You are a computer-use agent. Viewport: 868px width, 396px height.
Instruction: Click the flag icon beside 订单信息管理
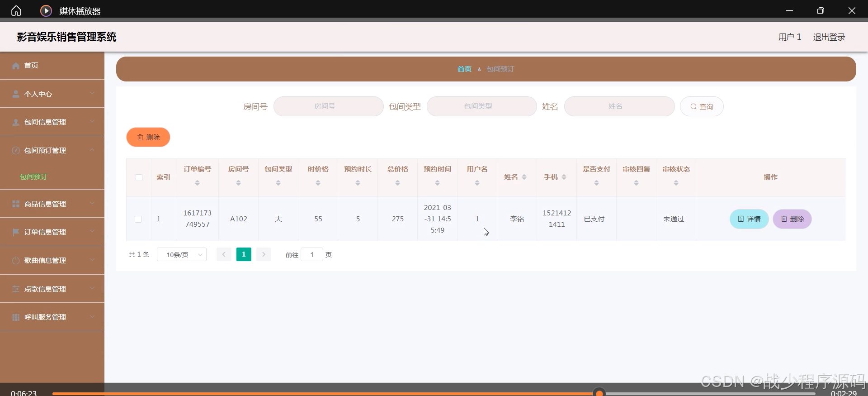pyautogui.click(x=16, y=232)
